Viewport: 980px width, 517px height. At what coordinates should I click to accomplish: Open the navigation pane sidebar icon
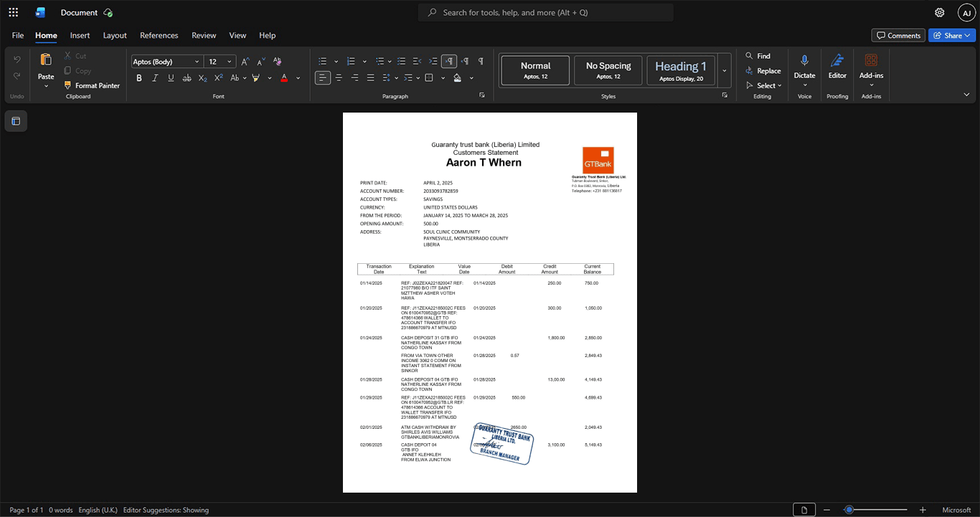coord(16,121)
